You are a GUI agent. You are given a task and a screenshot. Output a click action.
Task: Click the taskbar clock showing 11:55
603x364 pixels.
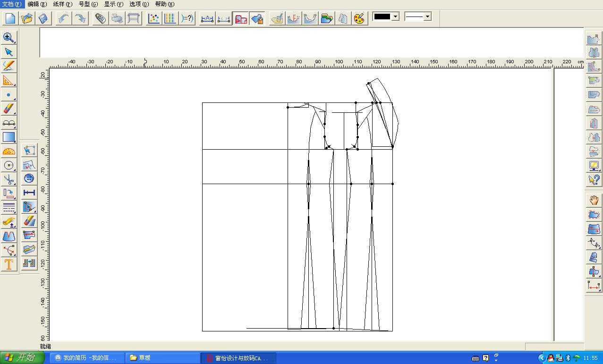(591, 358)
